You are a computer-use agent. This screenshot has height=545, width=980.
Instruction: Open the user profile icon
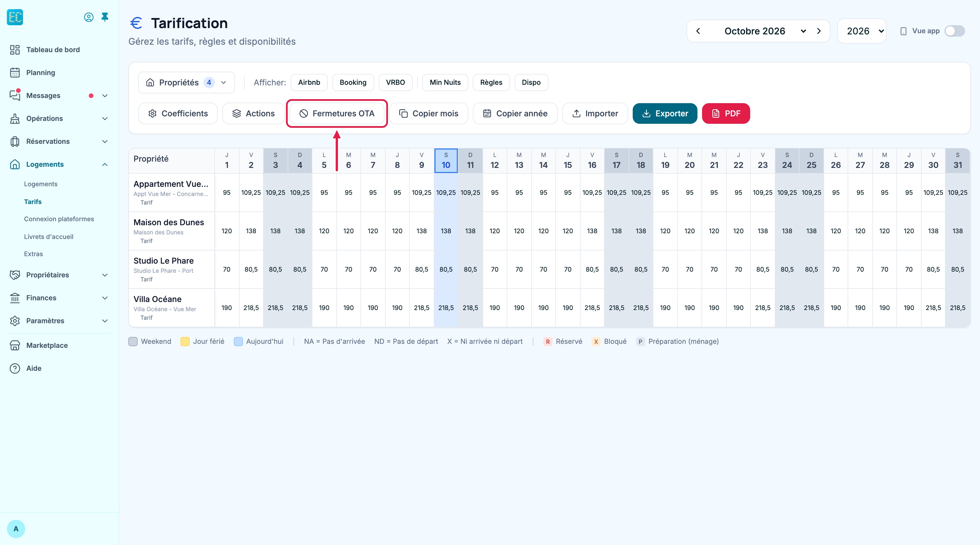(89, 17)
